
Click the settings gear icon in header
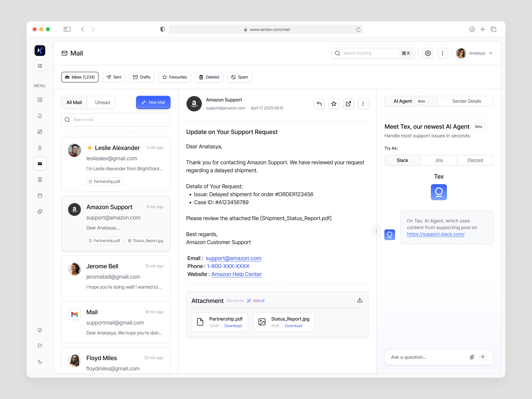click(x=428, y=53)
